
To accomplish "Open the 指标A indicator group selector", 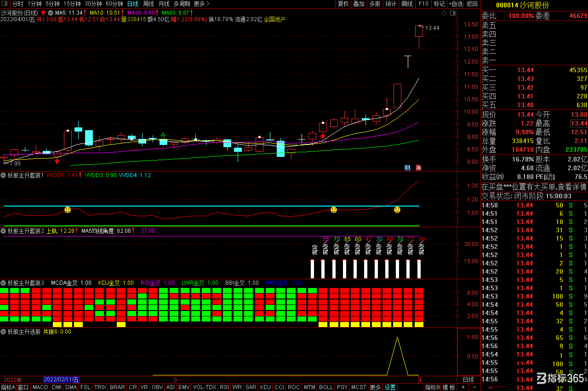I will coord(8,387).
